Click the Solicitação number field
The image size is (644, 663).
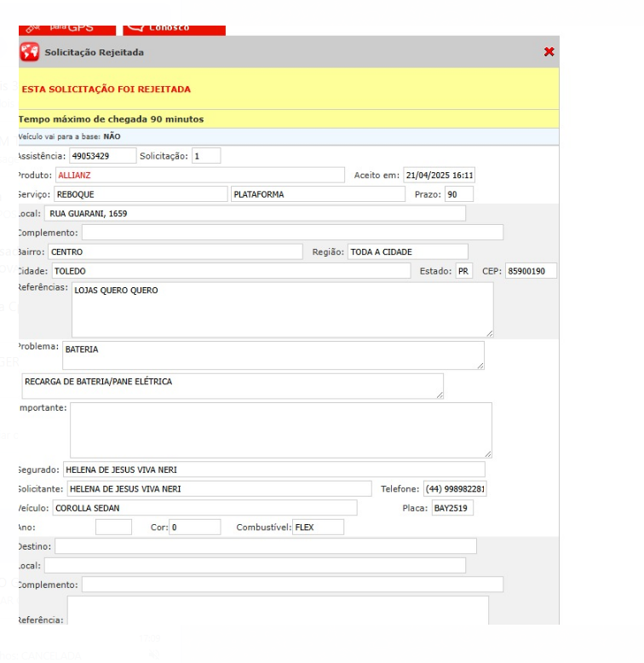(205, 156)
